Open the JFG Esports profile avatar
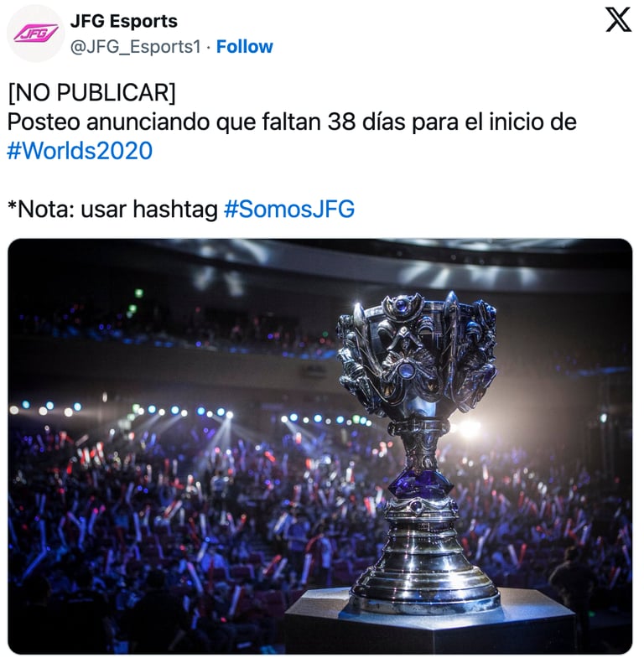This screenshot has width=644, height=663. point(35,34)
